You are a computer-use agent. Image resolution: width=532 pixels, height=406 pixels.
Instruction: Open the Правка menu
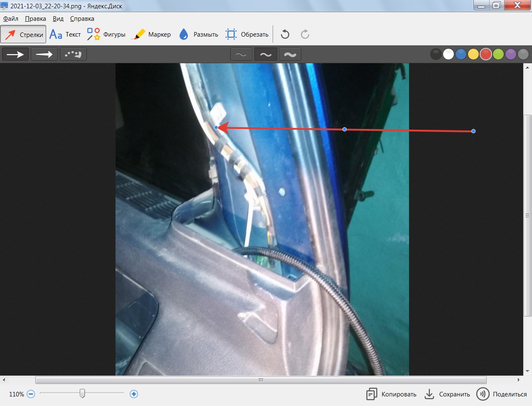tap(35, 19)
